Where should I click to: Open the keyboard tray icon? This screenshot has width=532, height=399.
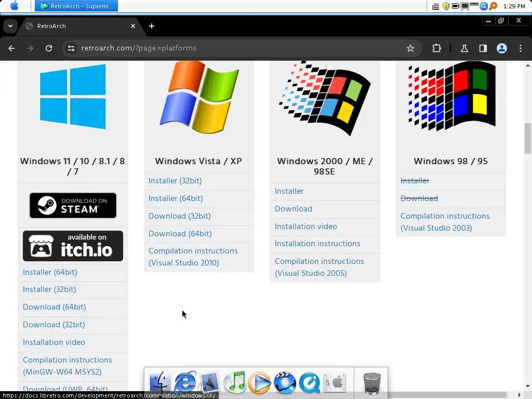tap(436, 6)
